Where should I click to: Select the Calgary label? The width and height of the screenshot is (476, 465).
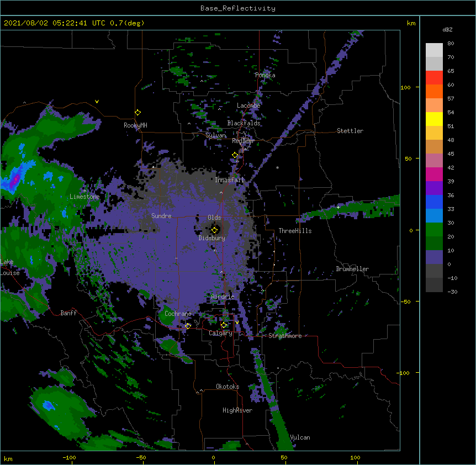(x=221, y=333)
